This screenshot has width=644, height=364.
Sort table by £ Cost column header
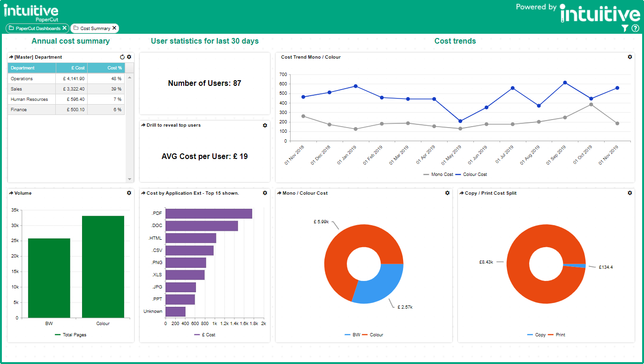(x=72, y=68)
